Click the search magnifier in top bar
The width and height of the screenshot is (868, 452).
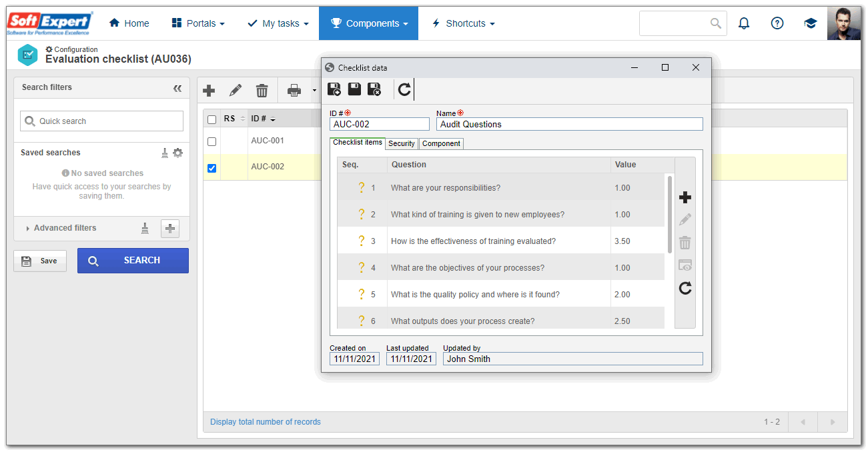716,23
